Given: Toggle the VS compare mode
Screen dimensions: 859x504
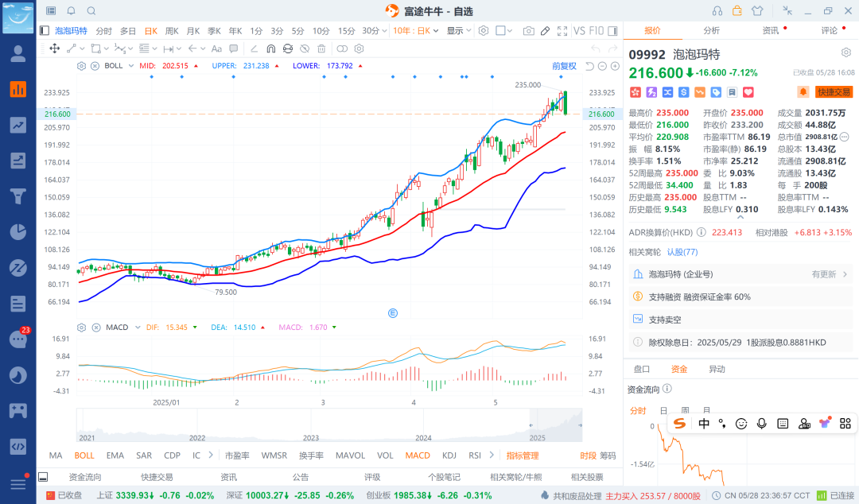Looking at the screenshot, I should click(578, 31).
